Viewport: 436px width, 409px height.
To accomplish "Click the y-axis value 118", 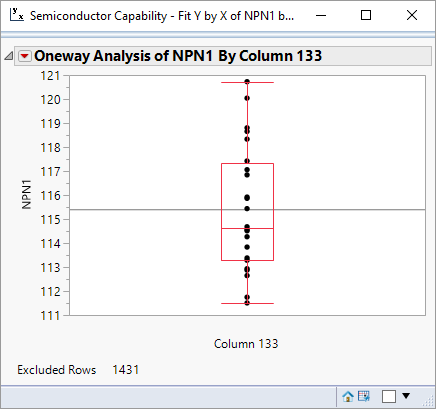I will [50, 148].
